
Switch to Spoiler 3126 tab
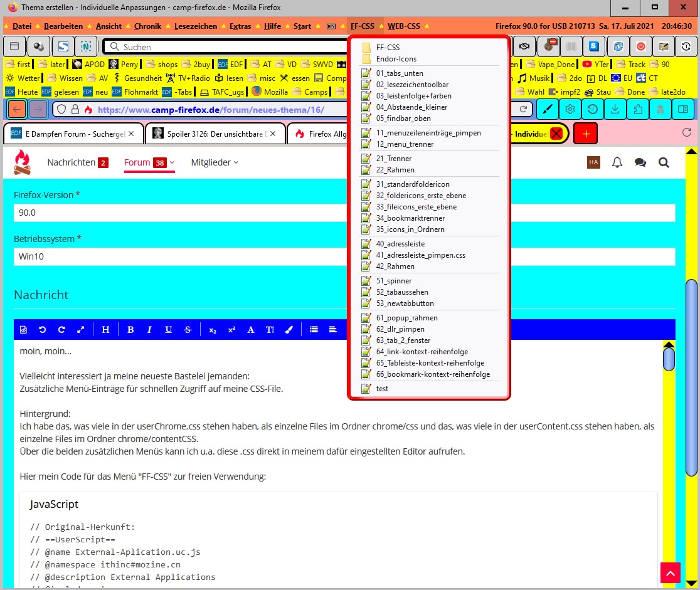point(215,134)
